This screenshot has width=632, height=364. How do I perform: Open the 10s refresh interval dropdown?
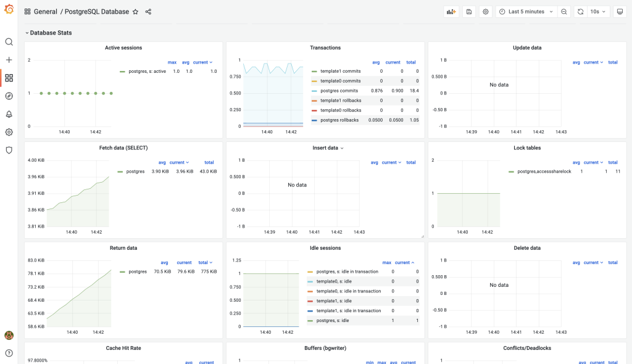(x=596, y=11)
